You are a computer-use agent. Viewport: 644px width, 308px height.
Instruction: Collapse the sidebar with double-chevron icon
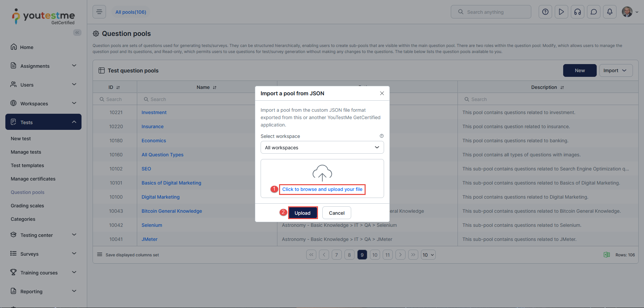pyautogui.click(x=77, y=33)
